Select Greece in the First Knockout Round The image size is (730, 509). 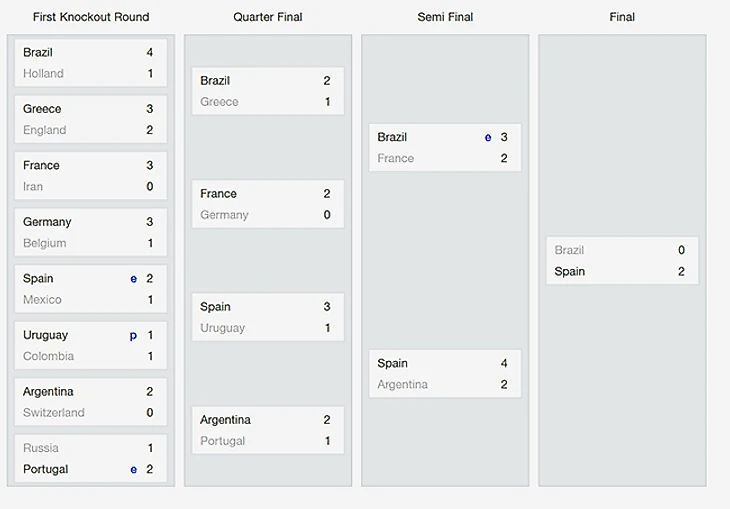[42, 109]
